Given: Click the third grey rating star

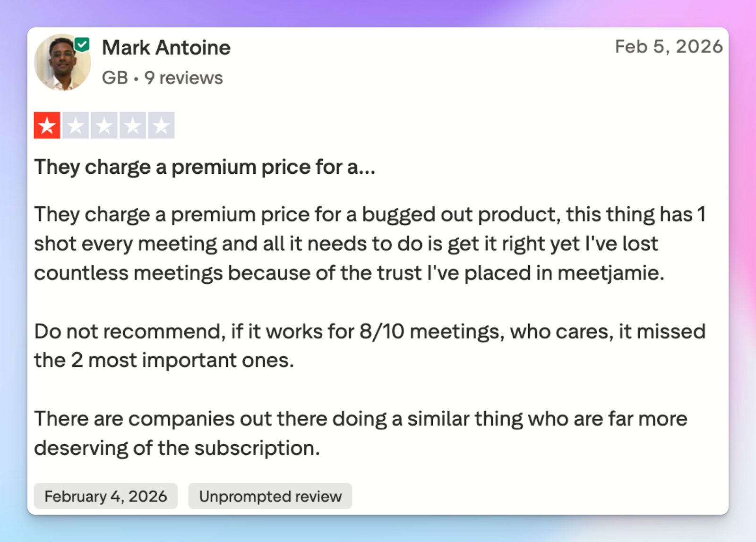Looking at the screenshot, I should pyautogui.click(x=104, y=126).
